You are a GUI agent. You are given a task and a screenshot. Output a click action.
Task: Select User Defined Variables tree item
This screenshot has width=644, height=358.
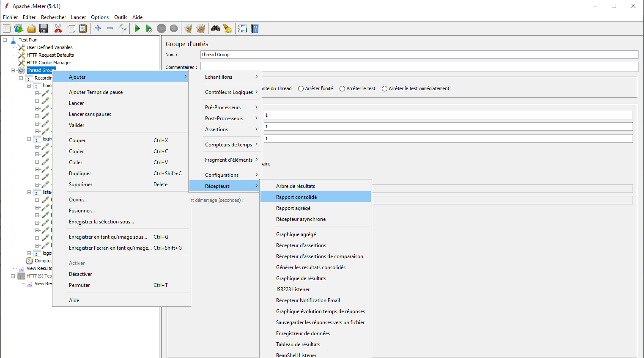(49, 47)
